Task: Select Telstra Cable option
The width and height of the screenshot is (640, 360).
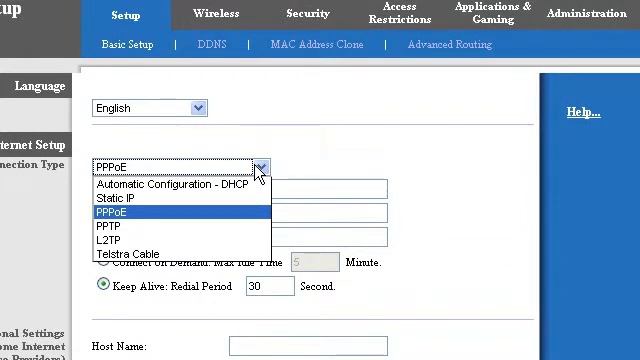Action: [182, 254]
